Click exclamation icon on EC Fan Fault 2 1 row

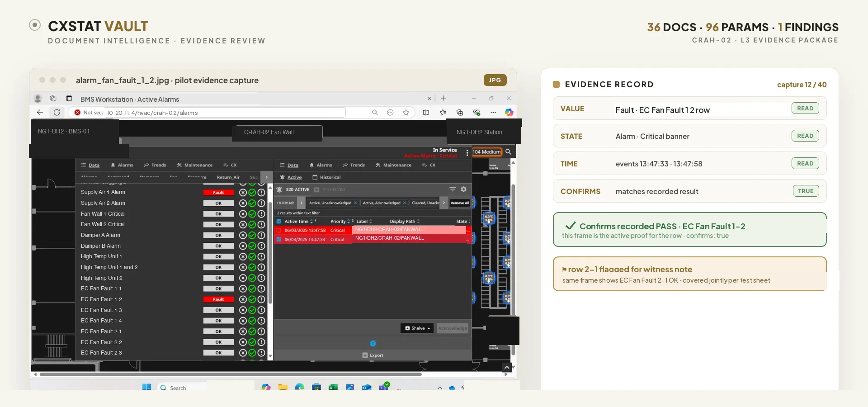coord(261,331)
